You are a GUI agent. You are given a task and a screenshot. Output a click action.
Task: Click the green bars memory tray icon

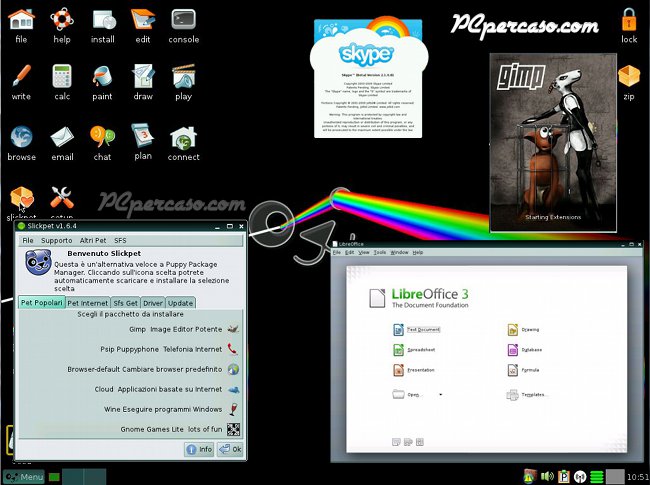pyautogui.click(x=597, y=477)
